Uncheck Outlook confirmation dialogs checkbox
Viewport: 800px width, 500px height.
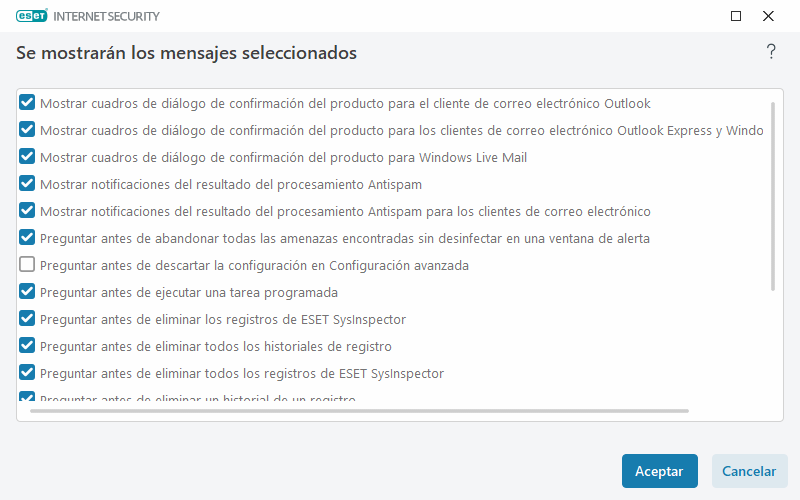click(27, 103)
